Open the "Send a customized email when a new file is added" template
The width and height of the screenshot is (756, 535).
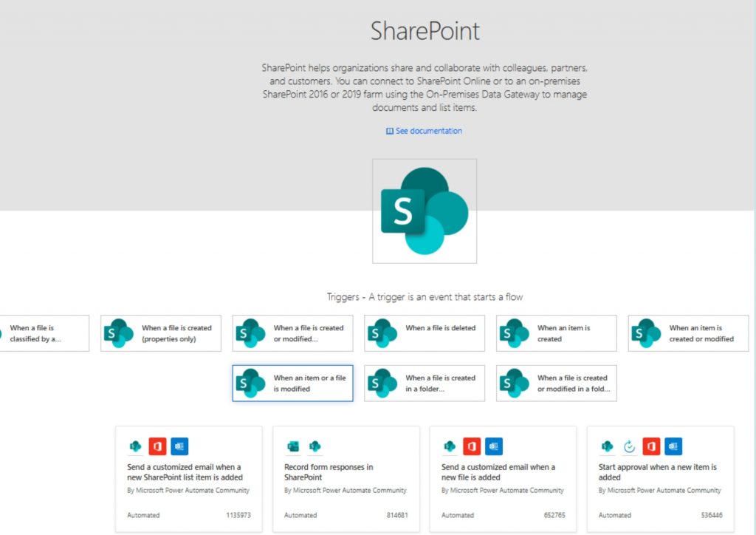[x=503, y=477]
